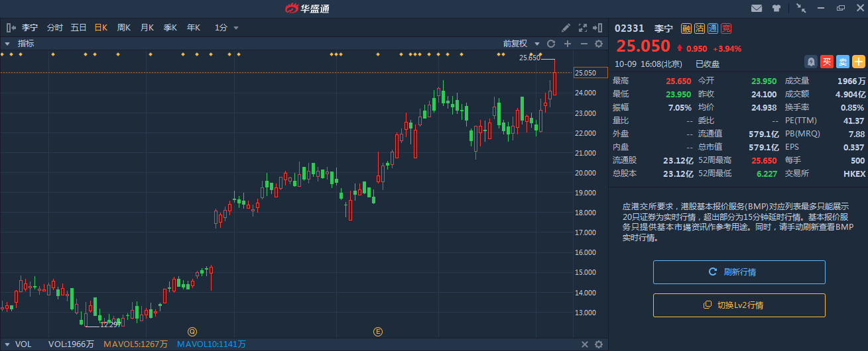Click the price alert bell icon
Viewport: 868px width, 351px height.
pyautogui.click(x=810, y=62)
